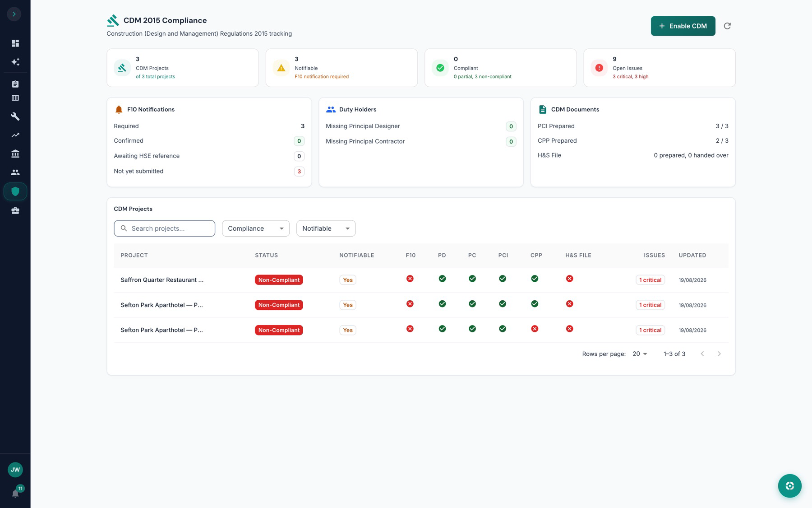Open the Notifiable filter dropdown
This screenshot has height=508, width=812.
pos(326,228)
